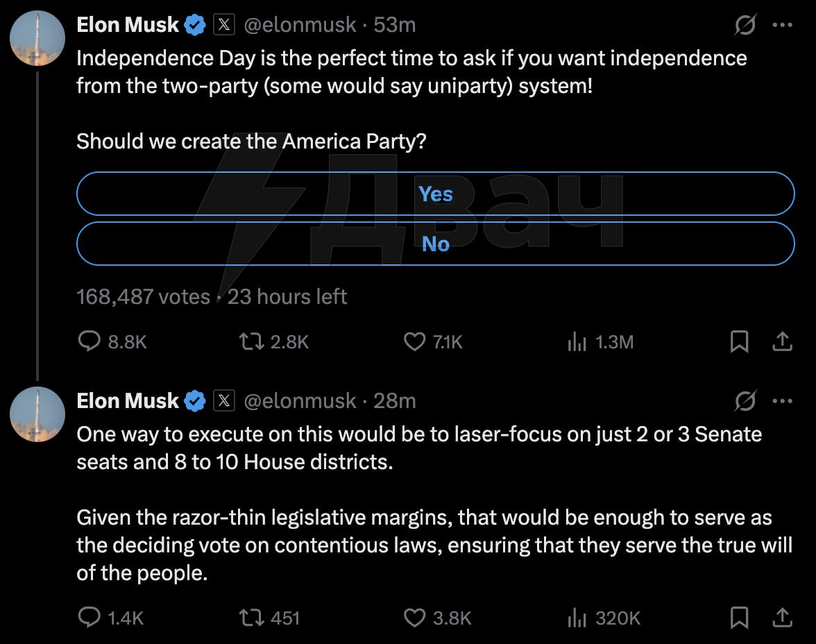Open more options on the 28m tweet

coord(783,401)
